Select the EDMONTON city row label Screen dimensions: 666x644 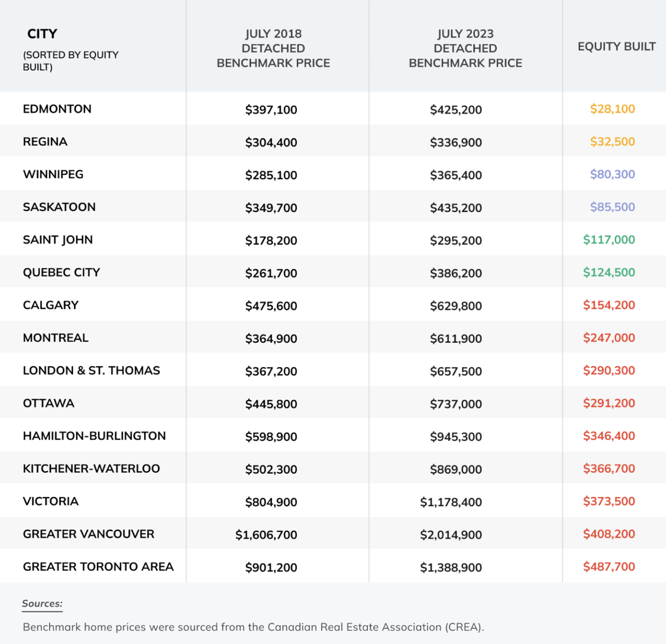(x=57, y=109)
